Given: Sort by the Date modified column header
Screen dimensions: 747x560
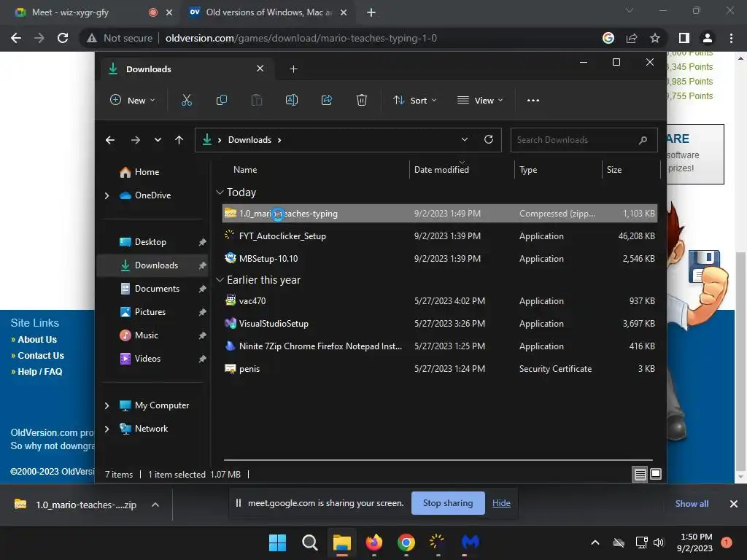Looking at the screenshot, I should coord(441,170).
